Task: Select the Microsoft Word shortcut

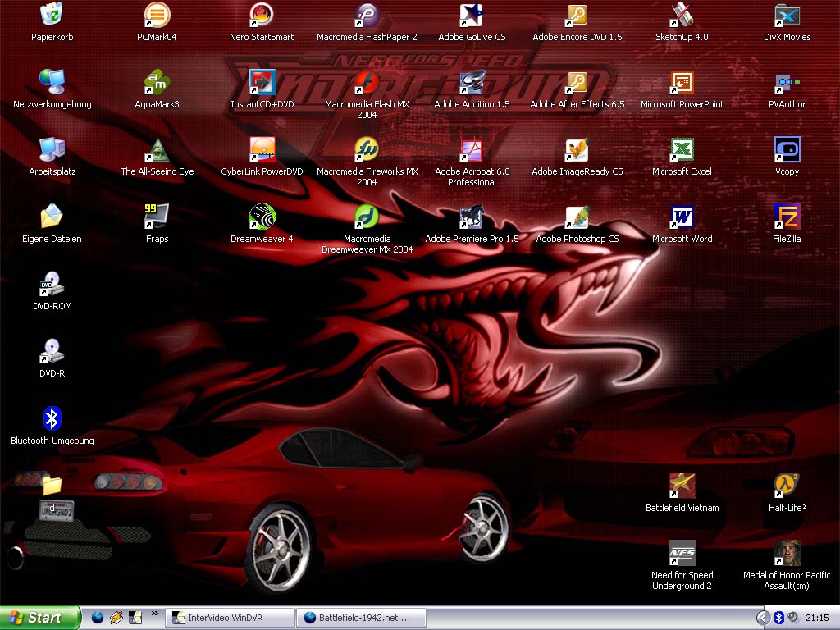Action: 682,217
